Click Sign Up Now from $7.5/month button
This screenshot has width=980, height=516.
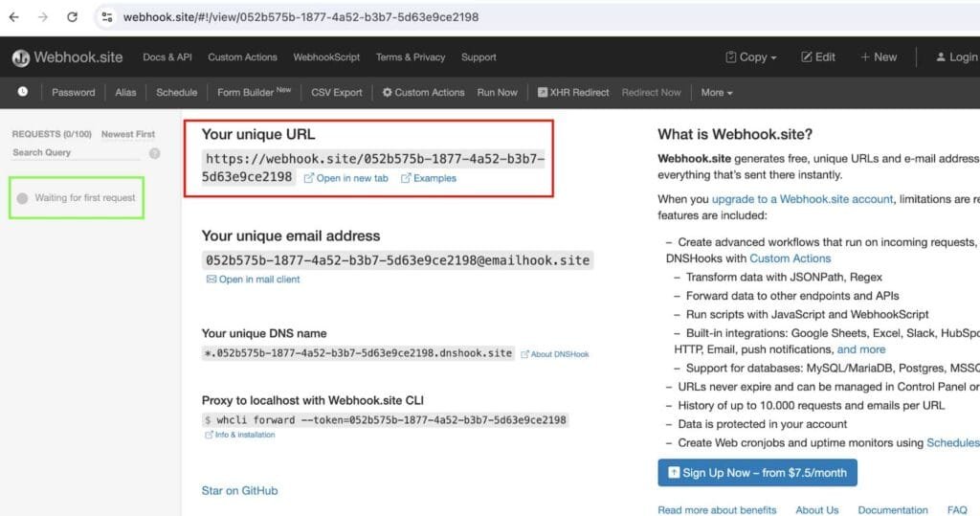click(758, 473)
